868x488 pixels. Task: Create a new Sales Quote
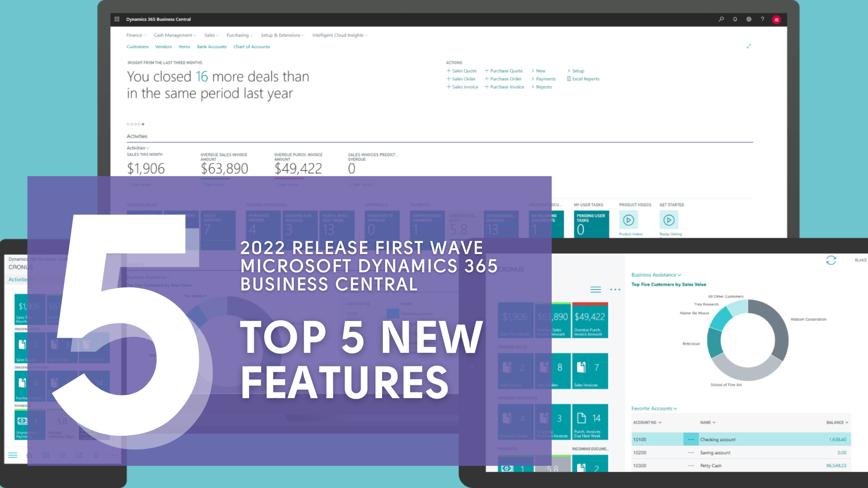coord(462,71)
